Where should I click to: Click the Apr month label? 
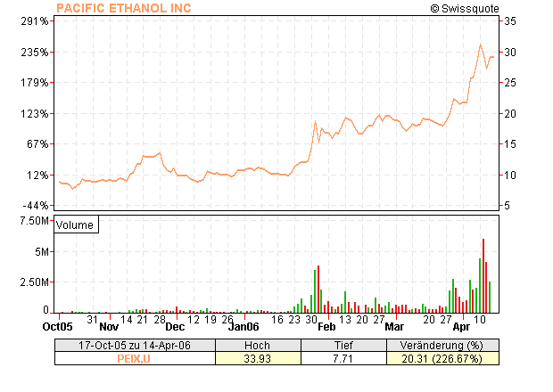(x=461, y=326)
